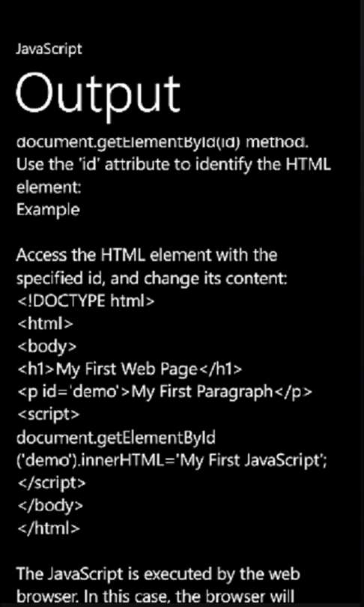The image size is (364, 607).
Task: Click the closing </body> tag line
Action: [x=50, y=505]
